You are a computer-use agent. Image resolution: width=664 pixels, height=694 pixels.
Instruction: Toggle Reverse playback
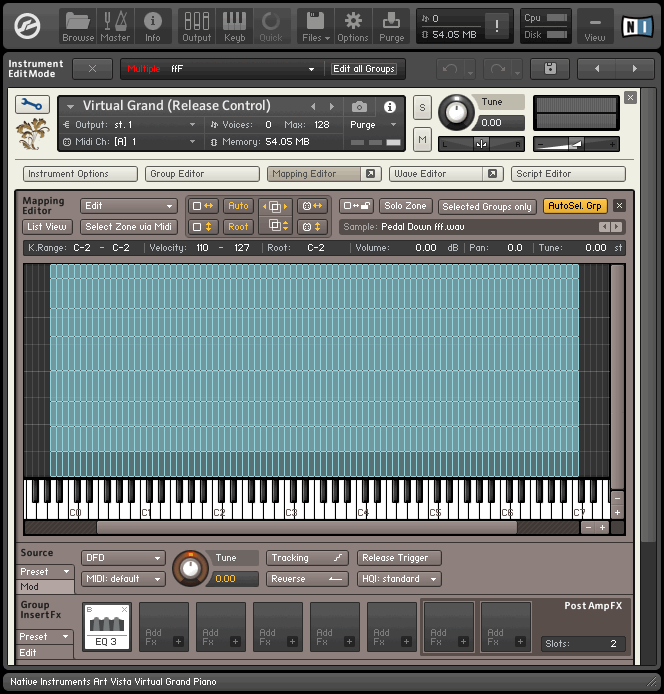pos(307,579)
